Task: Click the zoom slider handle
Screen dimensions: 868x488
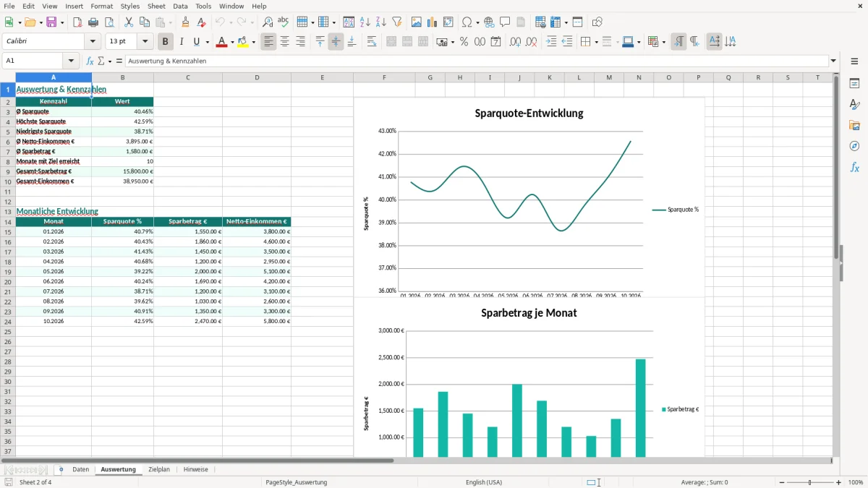Action: (810, 482)
